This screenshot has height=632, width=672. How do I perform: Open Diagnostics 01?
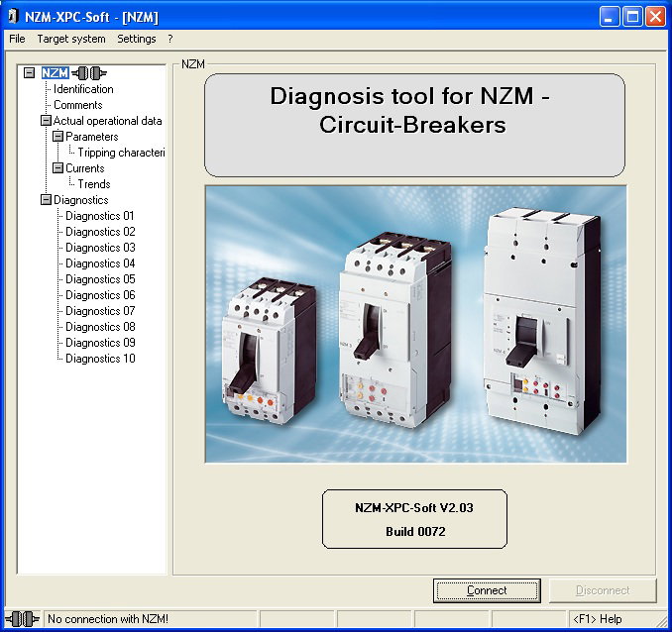coord(100,216)
